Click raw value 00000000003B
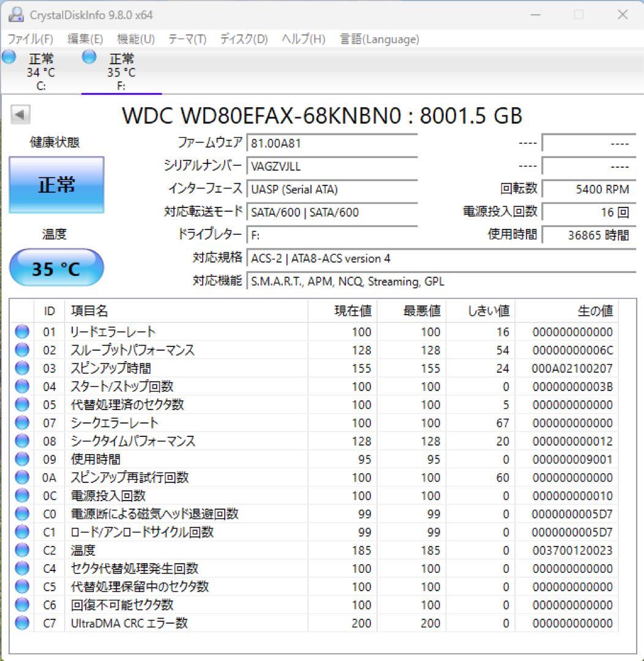The image size is (644, 661). (x=572, y=387)
